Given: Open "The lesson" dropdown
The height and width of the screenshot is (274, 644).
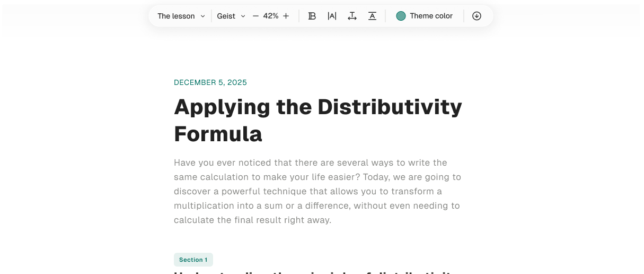Looking at the screenshot, I should [x=176, y=16].
